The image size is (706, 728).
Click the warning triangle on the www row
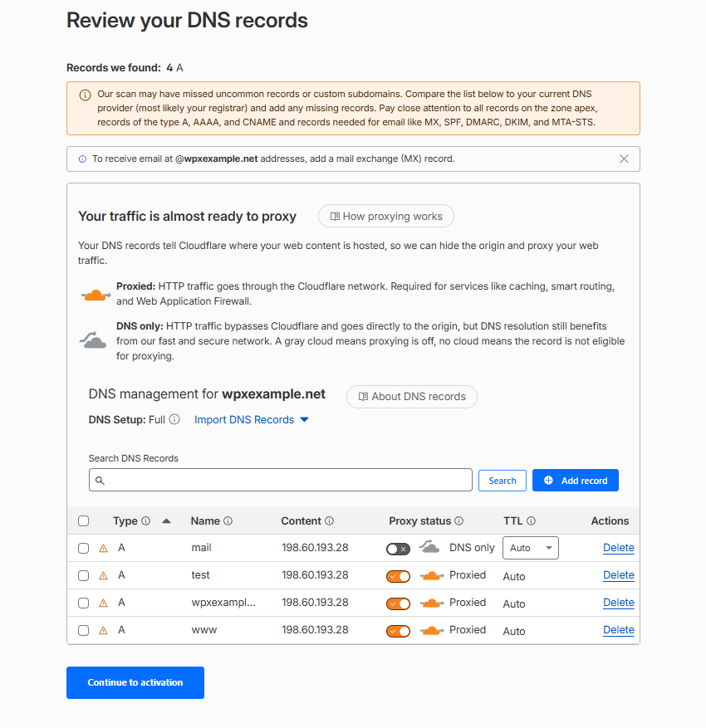click(103, 631)
